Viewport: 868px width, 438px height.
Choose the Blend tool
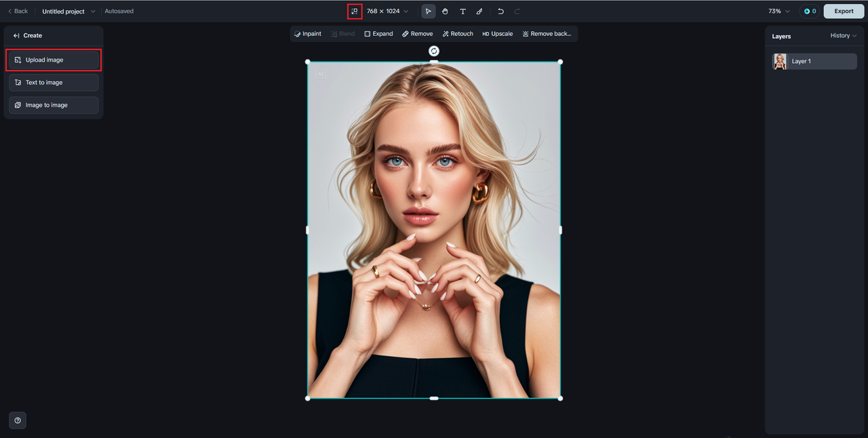(343, 34)
